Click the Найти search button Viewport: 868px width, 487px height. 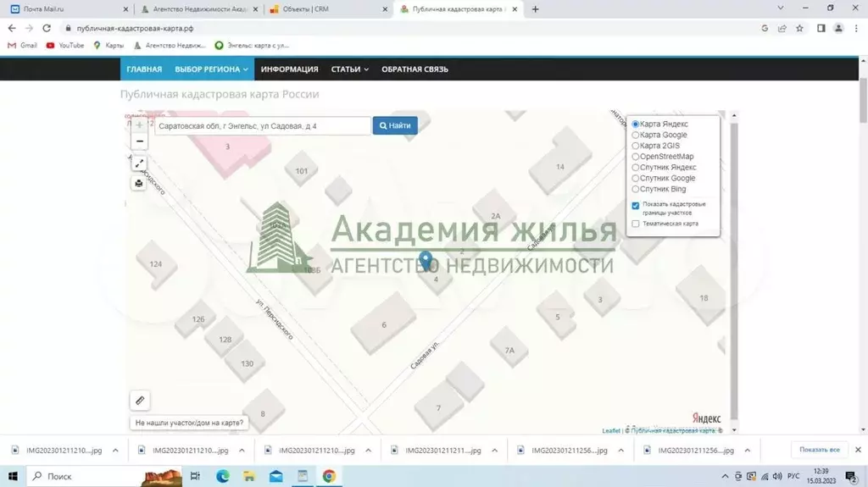[x=395, y=125]
